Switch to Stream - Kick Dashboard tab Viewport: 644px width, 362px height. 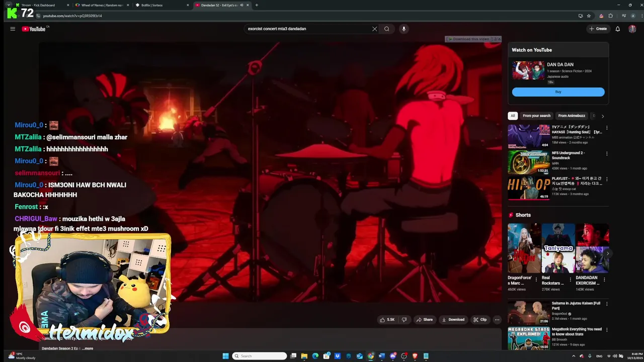pos(42,5)
